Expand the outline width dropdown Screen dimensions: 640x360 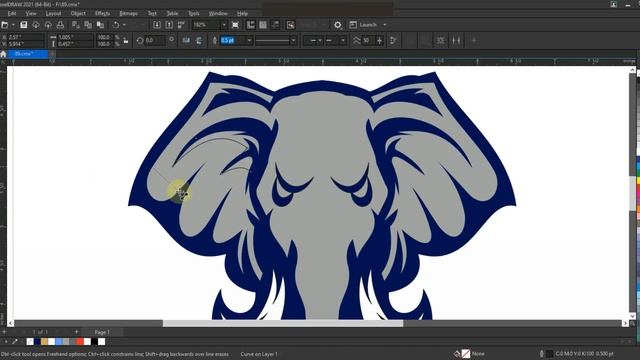(249, 40)
